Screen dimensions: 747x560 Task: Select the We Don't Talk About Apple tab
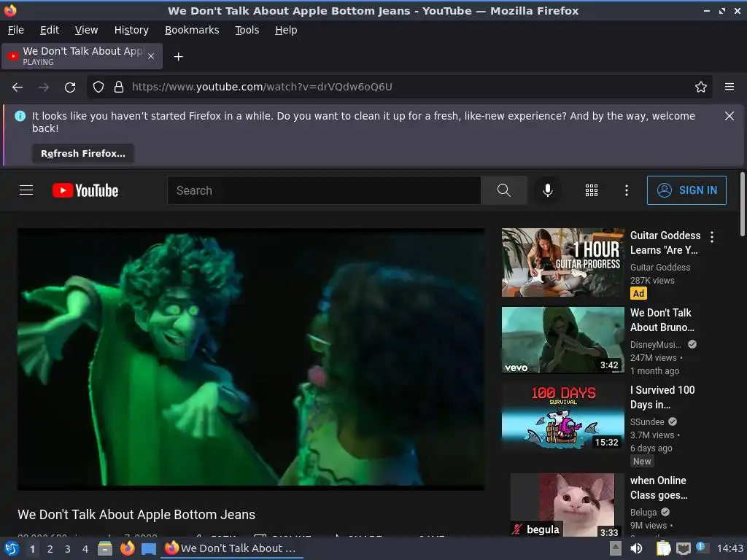(82, 56)
